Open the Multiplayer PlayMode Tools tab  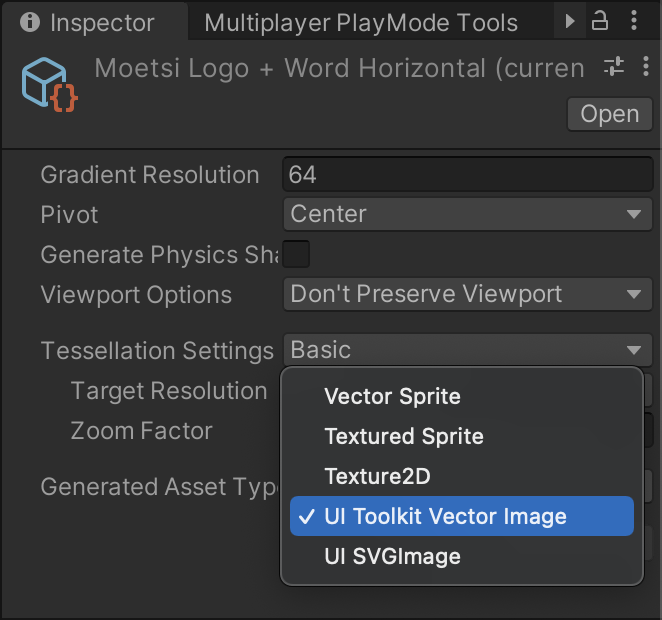(360, 22)
